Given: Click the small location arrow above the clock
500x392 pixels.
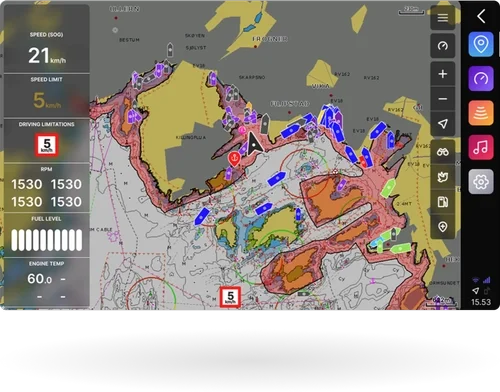Looking at the screenshot, I should pos(476,291).
